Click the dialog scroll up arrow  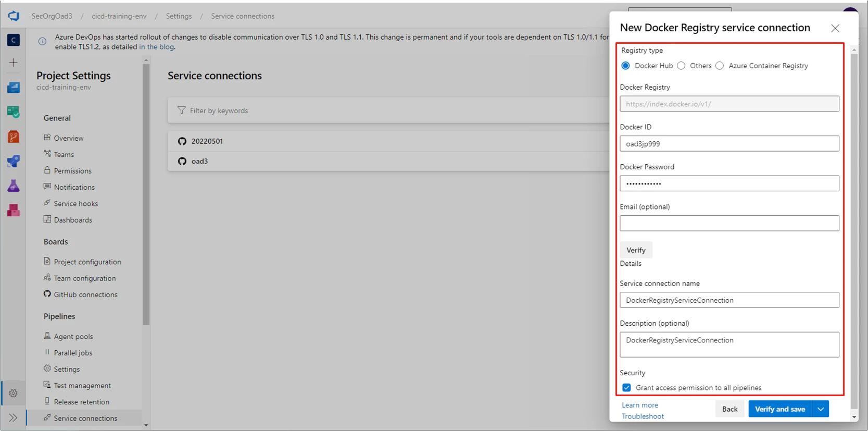[854, 50]
